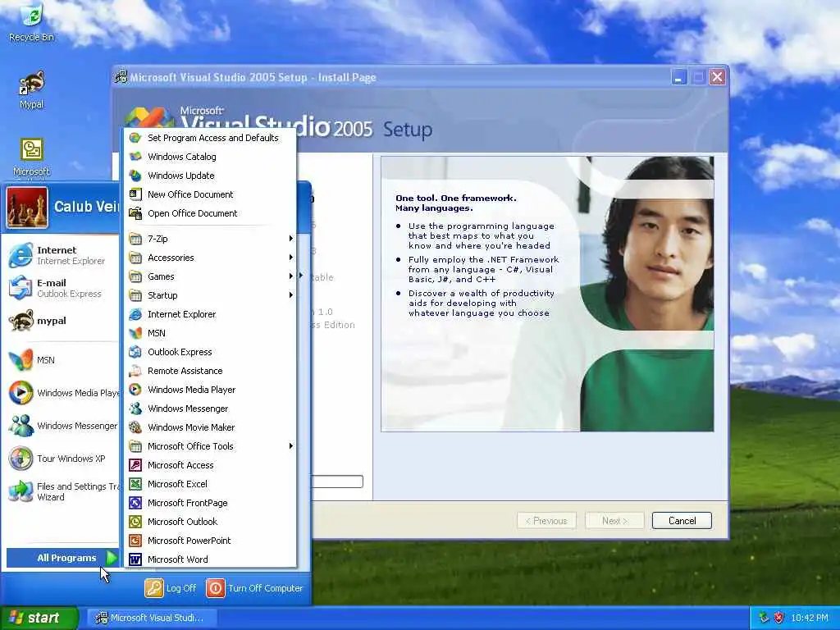Open the Accessories program group
The image size is (840, 630).
211,257
